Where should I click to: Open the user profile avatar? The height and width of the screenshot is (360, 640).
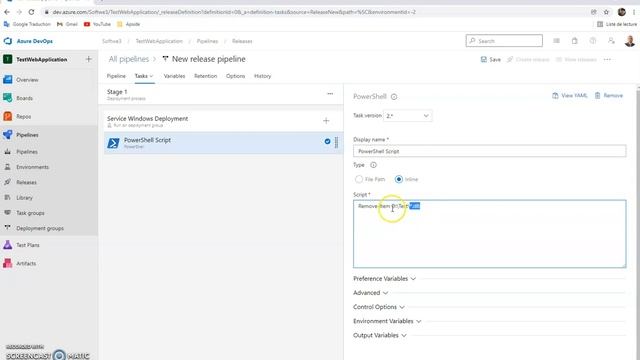pos(629,41)
